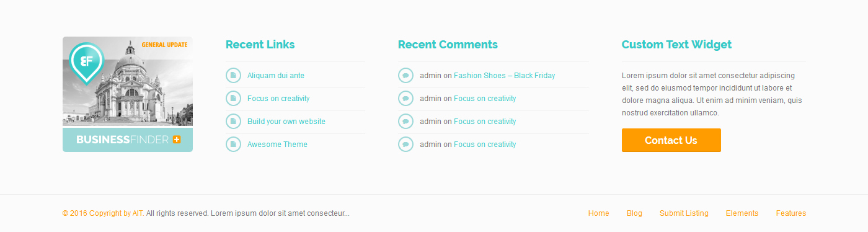Open Submit Listing in footer menu

click(x=684, y=213)
